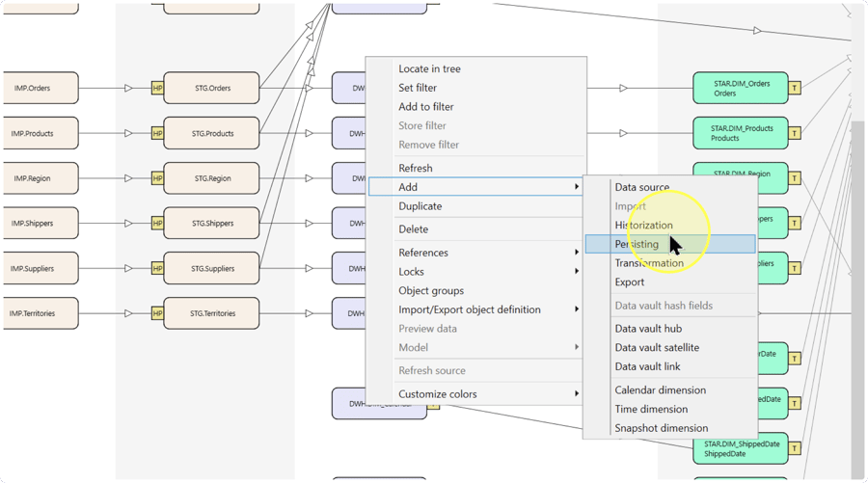Viewport: 868px width, 483px height.
Task: Select the IMP.Suppliers node
Action: coord(41,268)
